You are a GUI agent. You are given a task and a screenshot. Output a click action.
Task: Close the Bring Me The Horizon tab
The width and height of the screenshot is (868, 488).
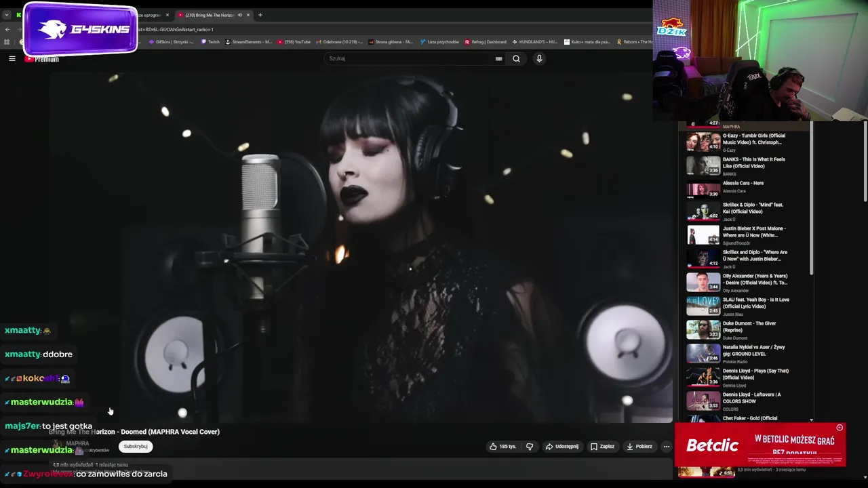(x=248, y=15)
